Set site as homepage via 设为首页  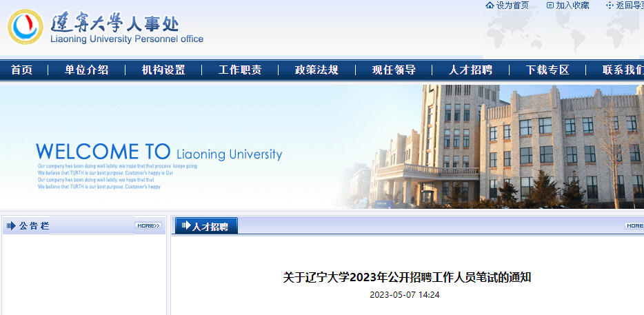(512, 6)
